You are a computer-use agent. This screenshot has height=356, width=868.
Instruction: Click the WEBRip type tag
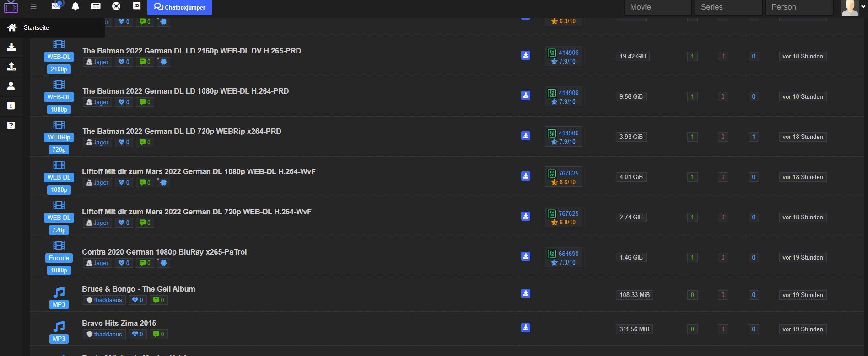coord(59,137)
